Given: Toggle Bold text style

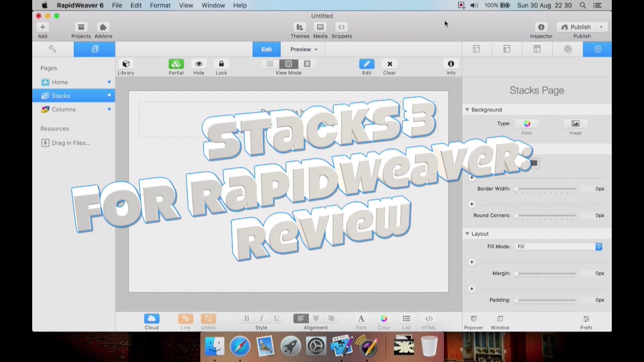Looking at the screenshot, I should tap(247, 319).
